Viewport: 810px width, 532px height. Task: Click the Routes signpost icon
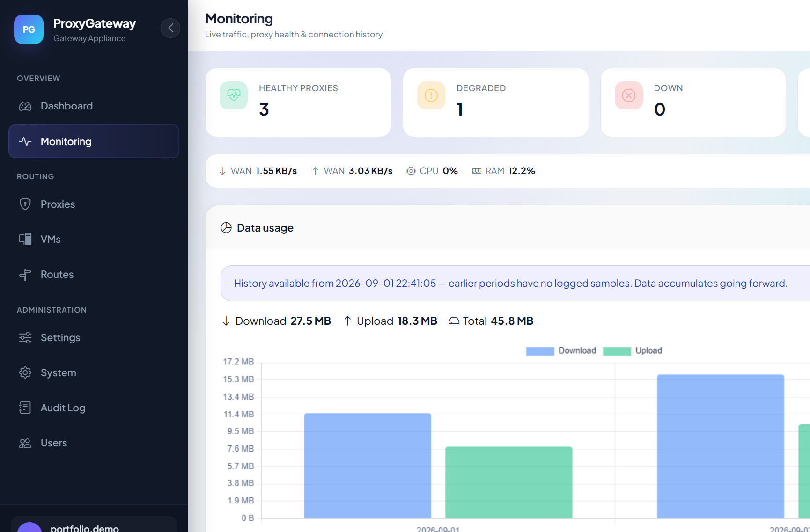pos(25,275)
